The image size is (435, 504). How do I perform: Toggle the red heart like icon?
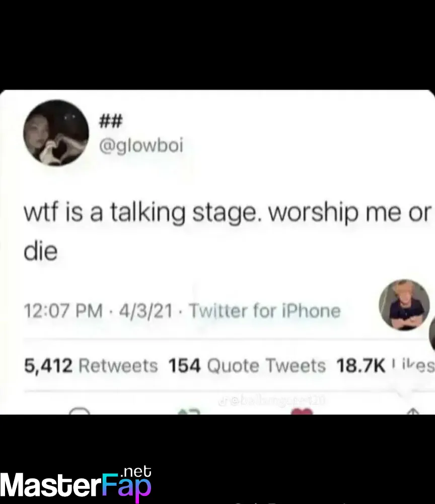pos(302,411)
